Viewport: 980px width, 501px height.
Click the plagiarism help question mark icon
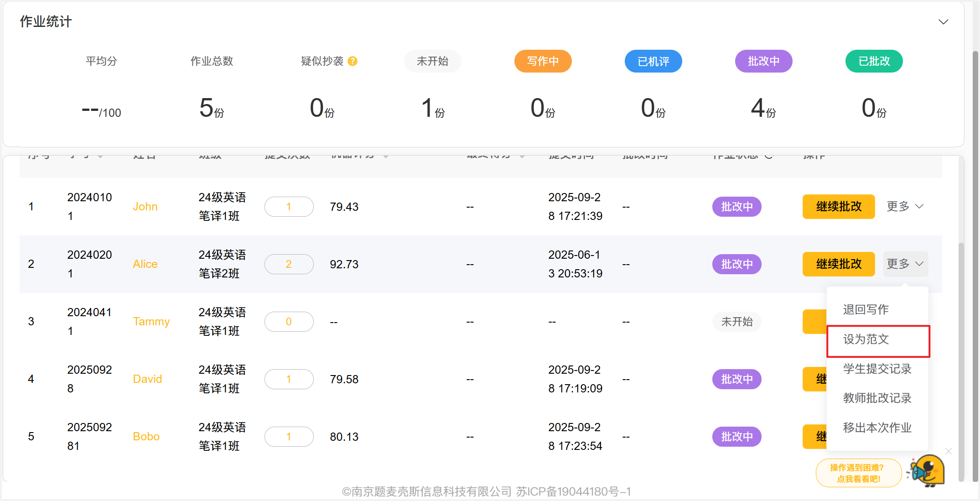tap(352, 61)
